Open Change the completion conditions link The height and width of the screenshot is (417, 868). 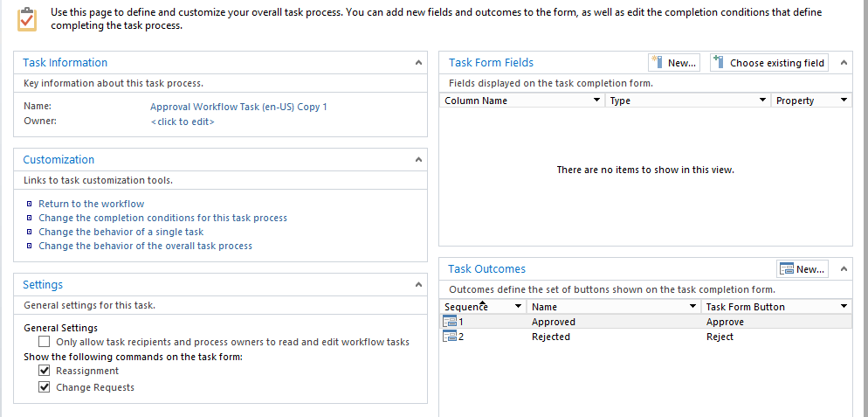162,218
